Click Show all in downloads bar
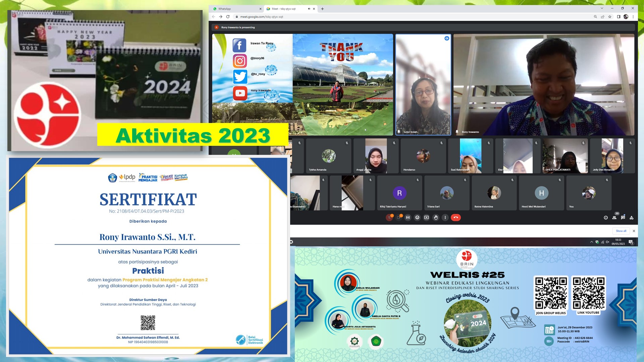This screenshot has width=644, height=362. point(621,231)
